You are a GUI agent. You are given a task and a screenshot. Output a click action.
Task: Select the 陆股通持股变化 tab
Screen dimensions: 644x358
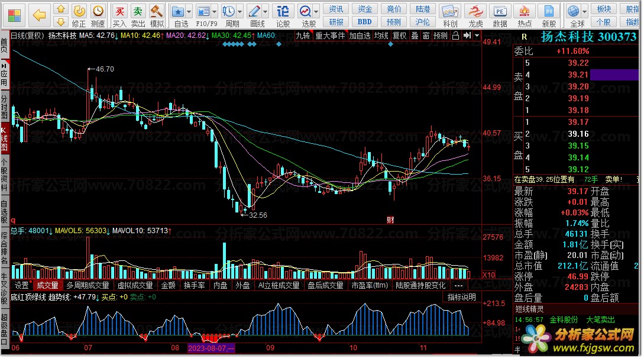pos(420,285)
